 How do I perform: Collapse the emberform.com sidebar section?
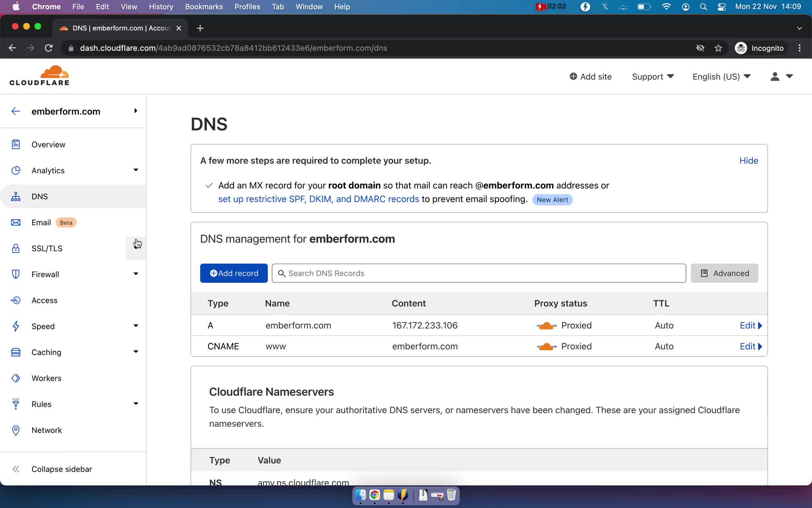point(136,110)
